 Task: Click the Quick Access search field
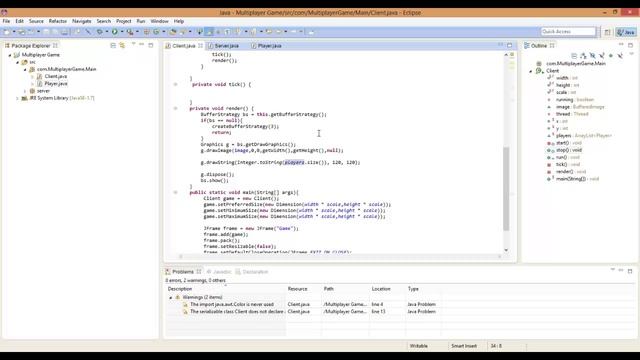coord(568,31)
